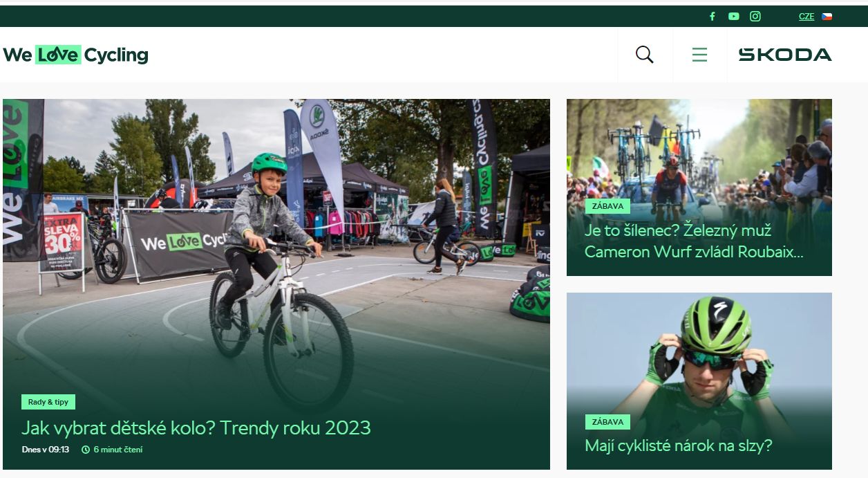Image resolution: width=868 pixels, height=478 pixels.
Task: Open the Instagram profile icon
Action: point(755,17)
